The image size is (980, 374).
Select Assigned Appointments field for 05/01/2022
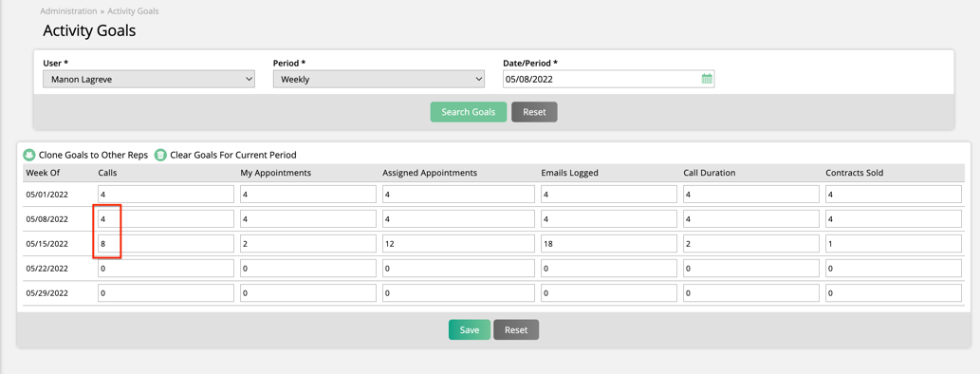(x=458, y=195)
